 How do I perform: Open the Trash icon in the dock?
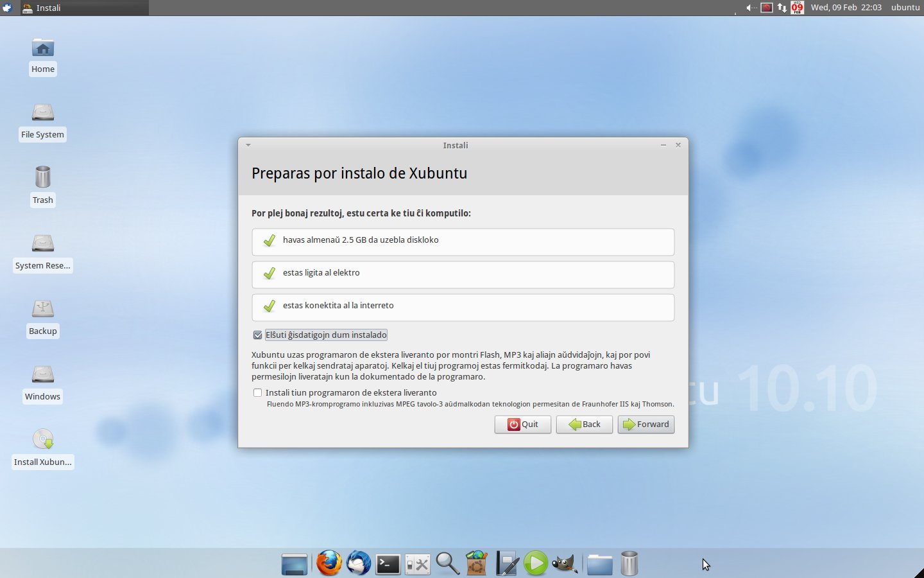coord(629,563)
